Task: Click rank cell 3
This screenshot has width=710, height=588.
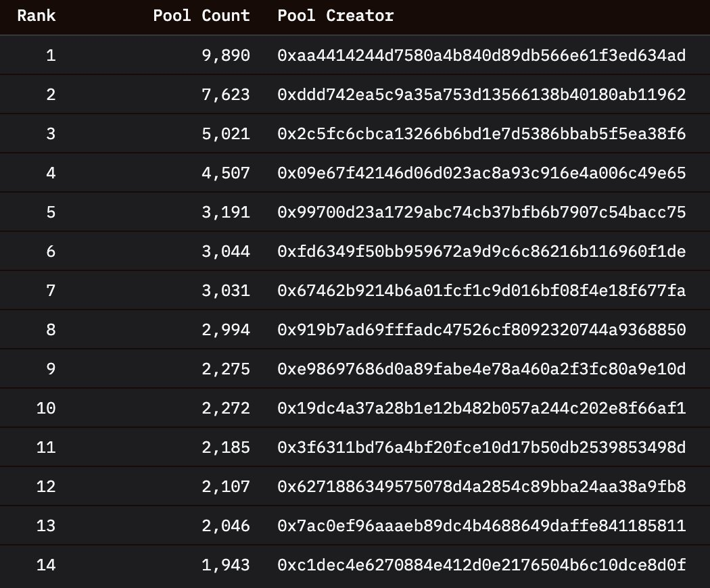Action: click(x=51, y=134)
